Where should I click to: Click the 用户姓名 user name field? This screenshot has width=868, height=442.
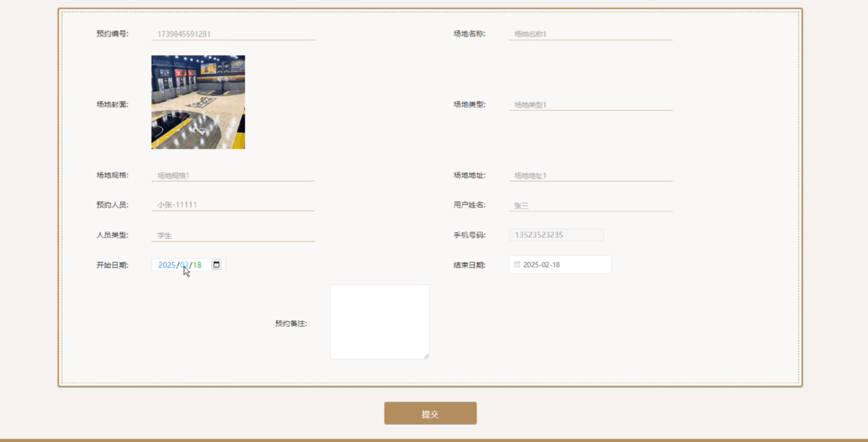[x=590, y=205]
